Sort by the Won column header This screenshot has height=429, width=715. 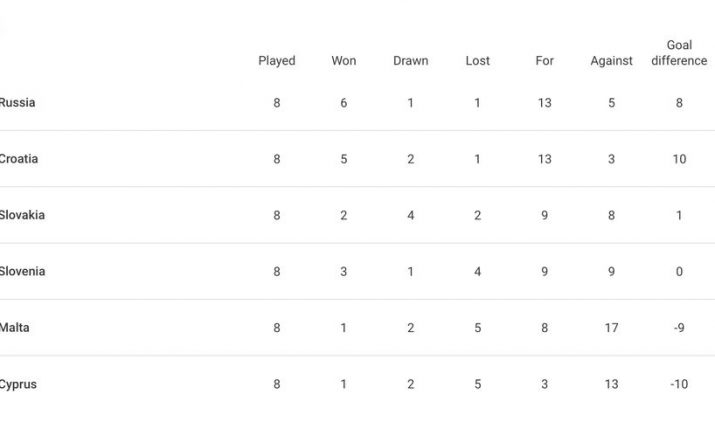coord(343,61)
